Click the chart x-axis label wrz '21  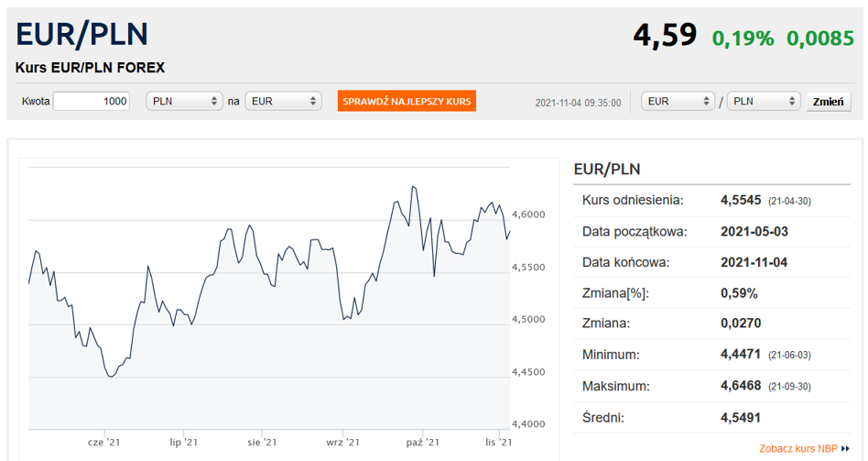342,442
